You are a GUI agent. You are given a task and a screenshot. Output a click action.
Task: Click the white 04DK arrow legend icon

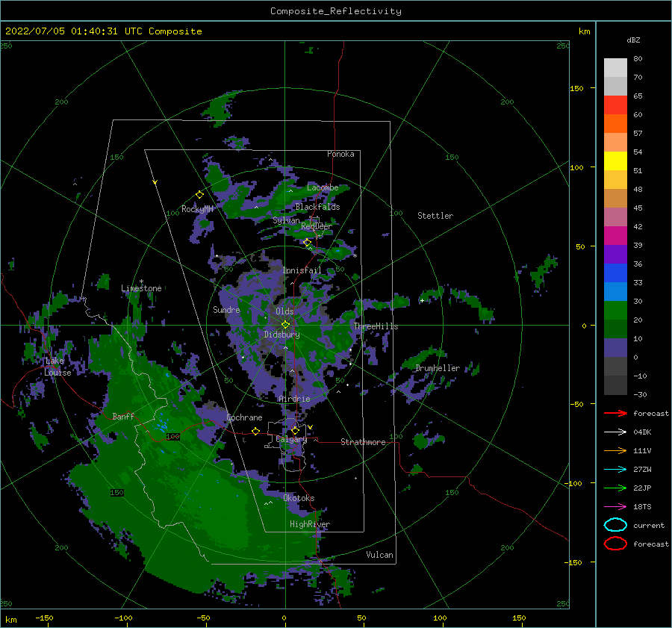click(615, 432)
